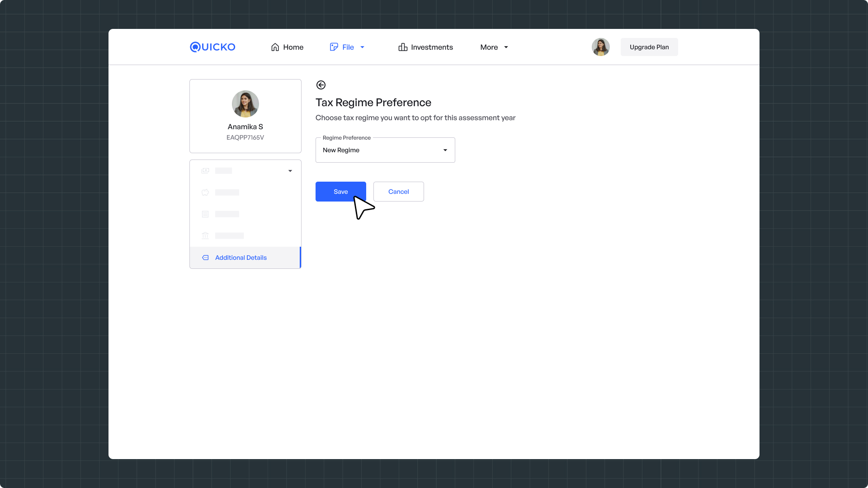Click the Quicko logo
The height and width of the screenshot is (488, 868).
click(x=212, y=47)
